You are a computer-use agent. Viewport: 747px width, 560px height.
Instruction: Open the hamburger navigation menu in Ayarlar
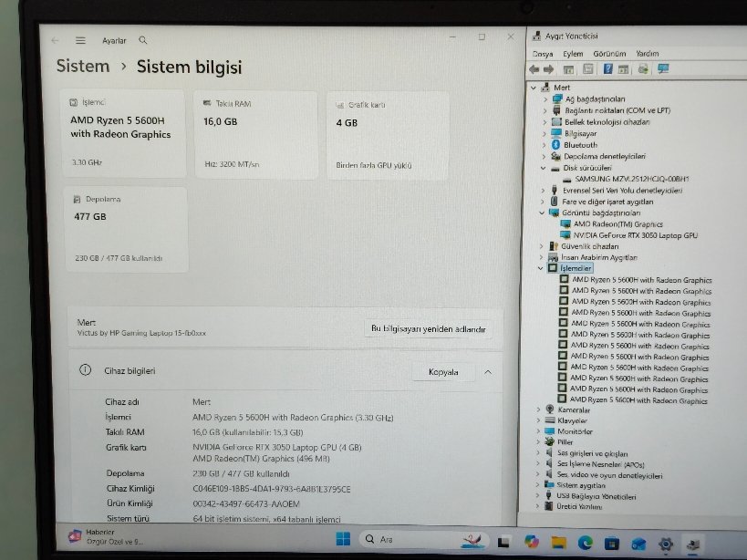coord(80,40)
